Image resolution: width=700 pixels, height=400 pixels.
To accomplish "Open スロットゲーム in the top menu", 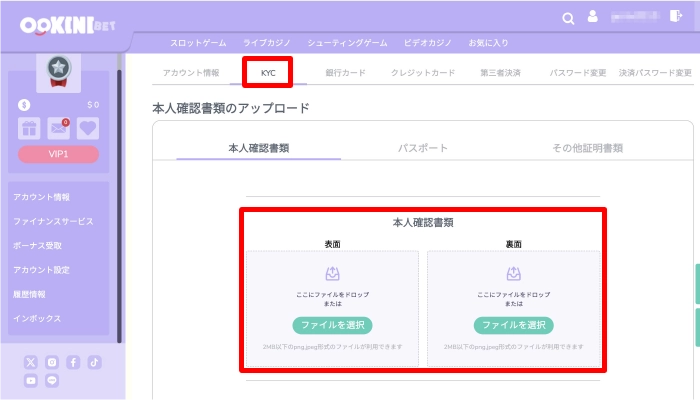I will 199,44.
